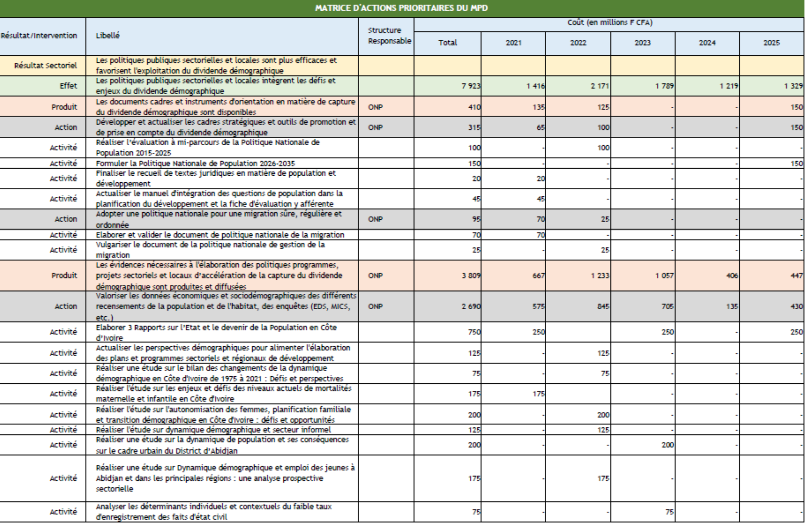This screenshot has height=529, width=812.
Task: Select the Effet total value 7 923
Action: point(471,86)
